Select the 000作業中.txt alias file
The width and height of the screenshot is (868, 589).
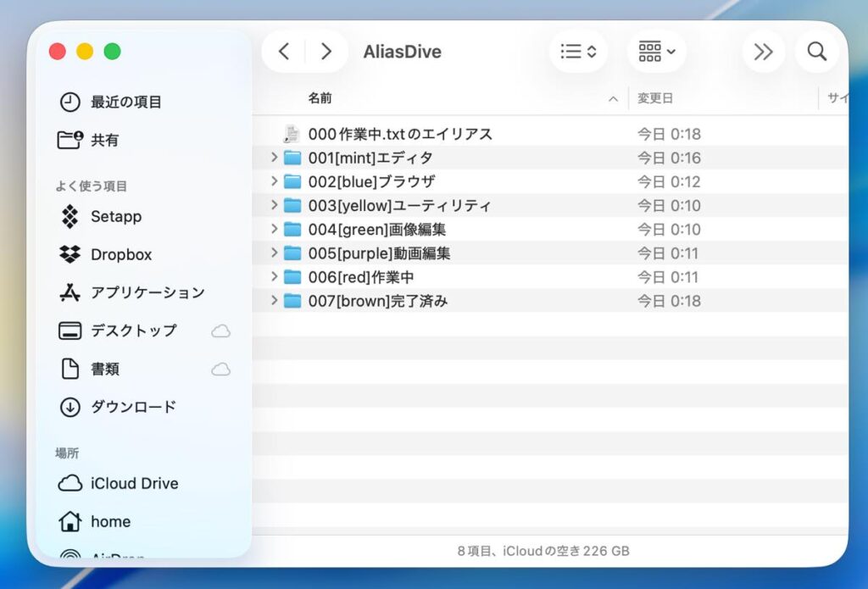pos(399,134)
